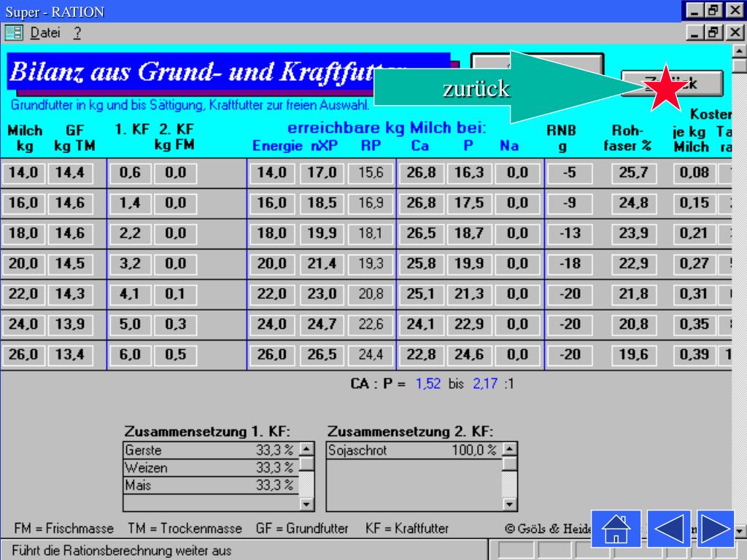
Task: Click status bar text Führt die Rationsberechnung
Action: [122, 551]
